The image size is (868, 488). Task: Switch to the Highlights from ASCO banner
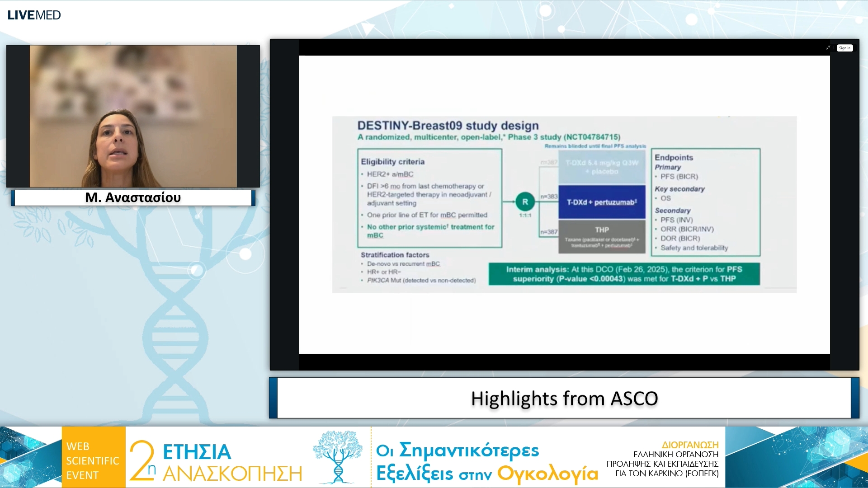564,398
